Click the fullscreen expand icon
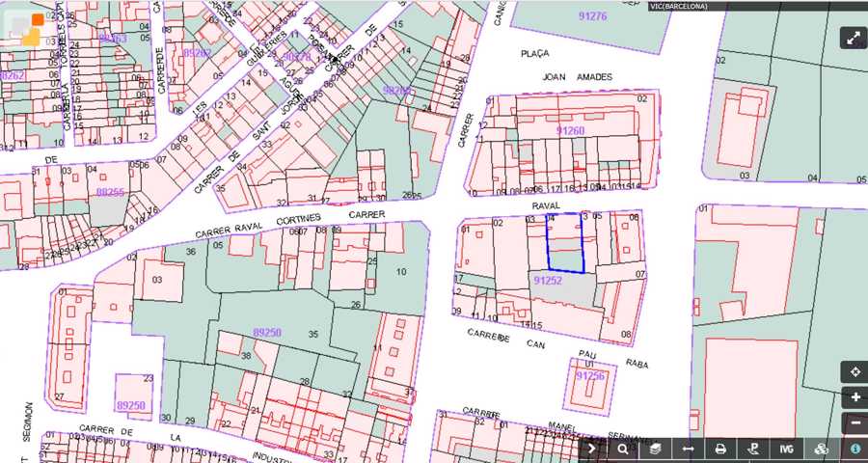 pos(854,38)
